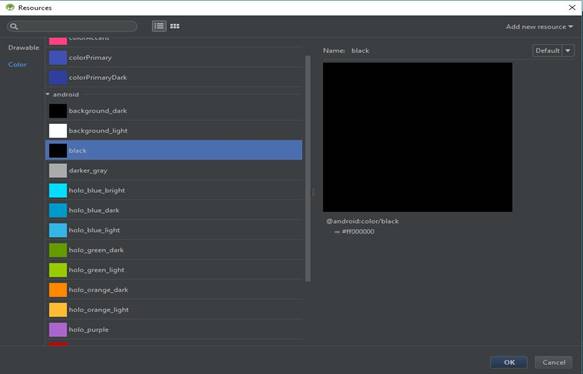Screen dimensions: 583x374
Task: Switch to list view icon
Action: 159,26
